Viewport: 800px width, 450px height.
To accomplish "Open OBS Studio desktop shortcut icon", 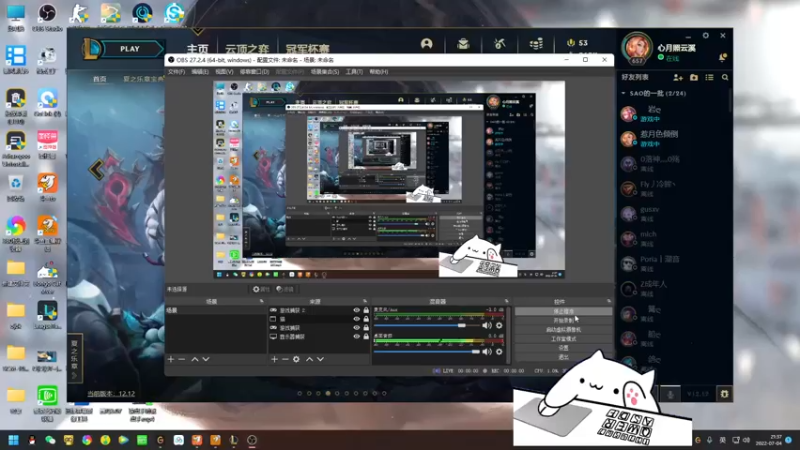I will (47, 17).
